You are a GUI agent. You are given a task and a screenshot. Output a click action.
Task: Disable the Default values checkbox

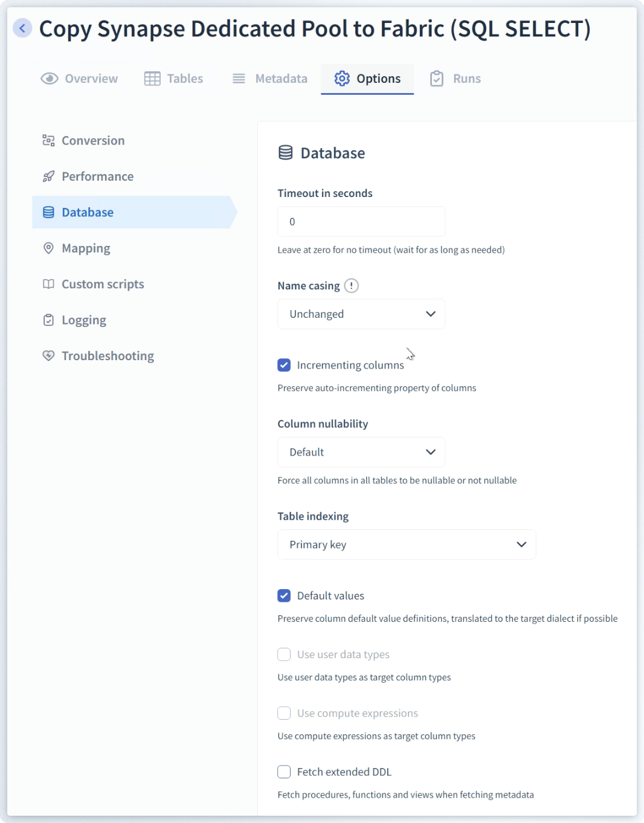pos(284,596)
